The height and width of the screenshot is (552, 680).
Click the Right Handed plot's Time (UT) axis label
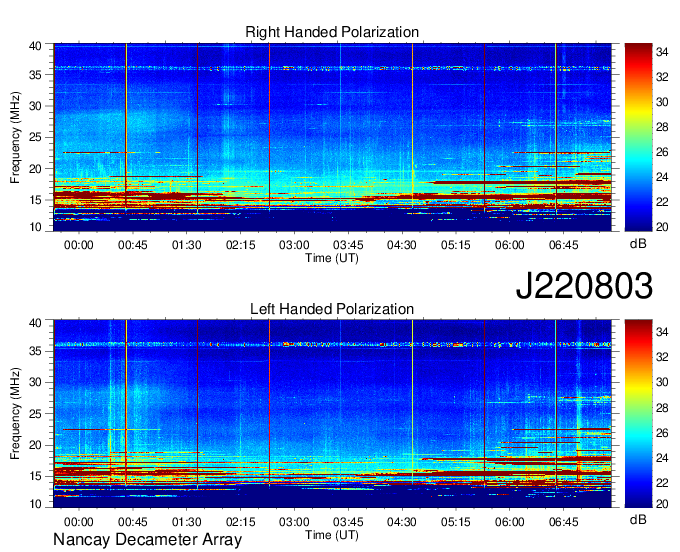(x=332, y=258)
